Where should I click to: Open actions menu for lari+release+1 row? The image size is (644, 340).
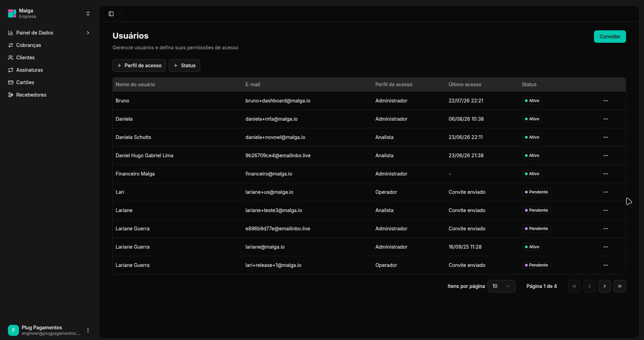pyautogui.click(x=606, y=265)
